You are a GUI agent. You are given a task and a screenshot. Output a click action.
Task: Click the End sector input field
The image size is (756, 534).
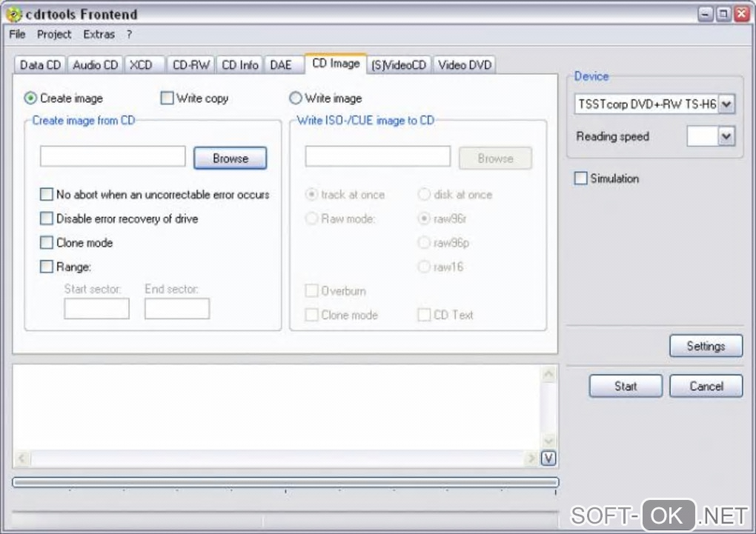tap(177, 308)
